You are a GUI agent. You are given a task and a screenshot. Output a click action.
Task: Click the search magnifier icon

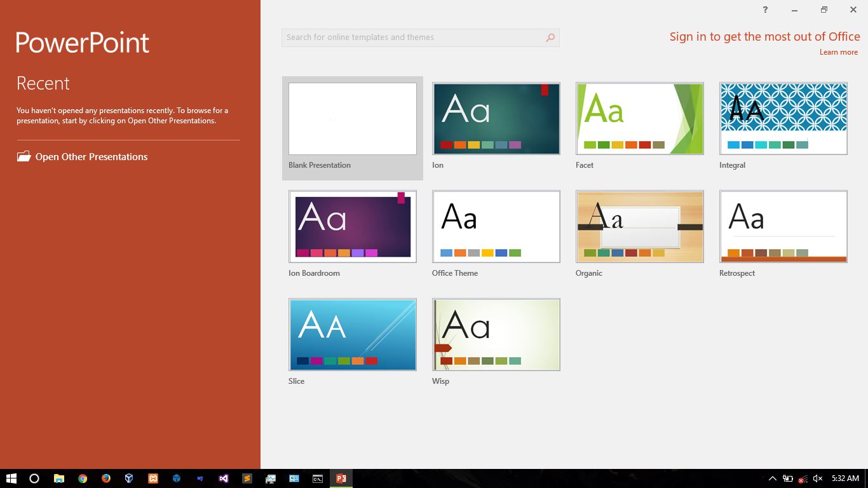coord(550,37)
